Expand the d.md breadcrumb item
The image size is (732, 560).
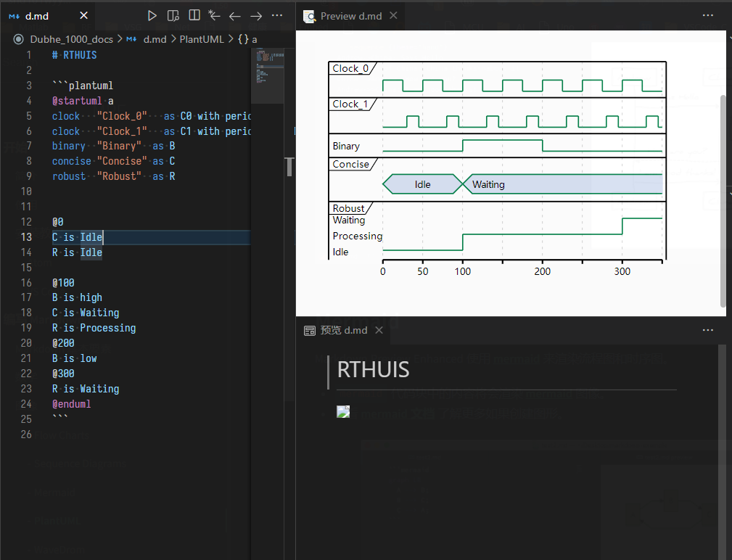(x=155, y=39)
